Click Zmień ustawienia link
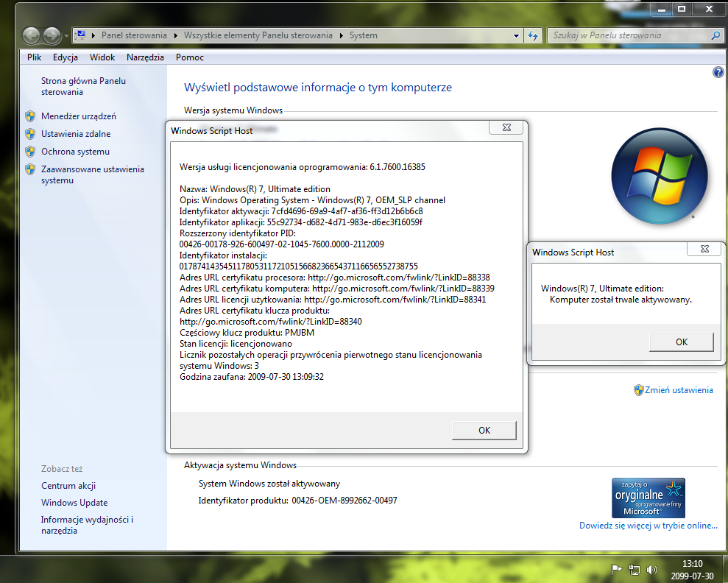 point(679,390)
